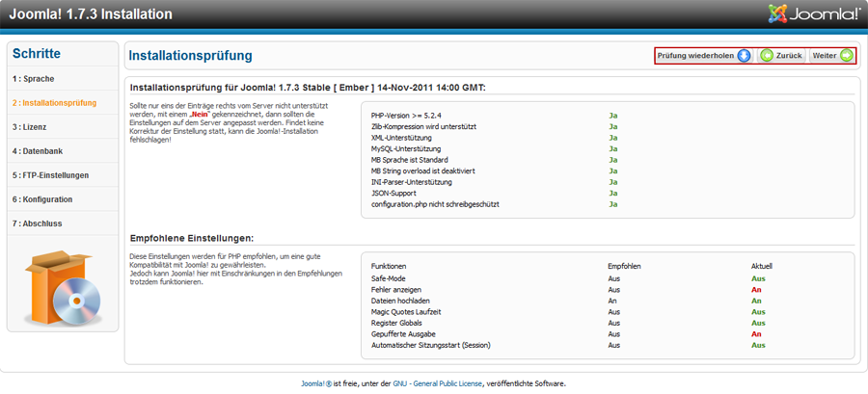Click the Empfohlene Einstellungen heading
This screenshot has height=394, width=868.
coord(192,238)
